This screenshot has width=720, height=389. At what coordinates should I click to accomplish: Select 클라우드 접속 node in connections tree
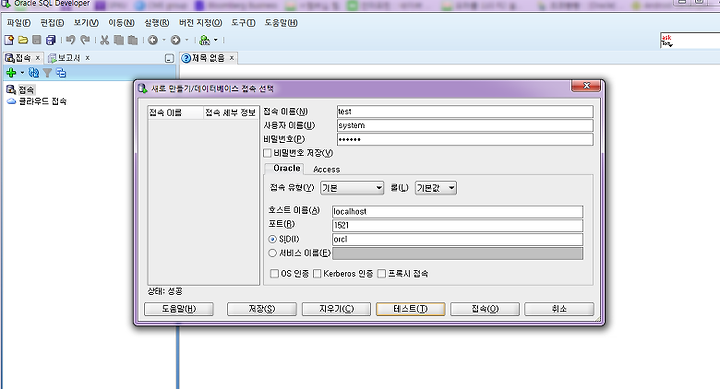point(37,101)
